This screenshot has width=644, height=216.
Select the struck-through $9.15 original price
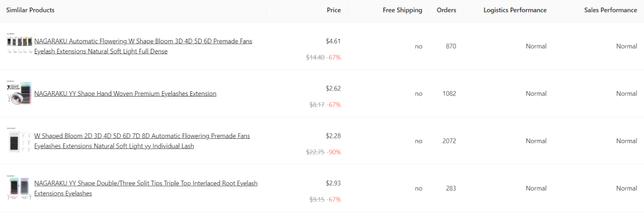(317, 199)
